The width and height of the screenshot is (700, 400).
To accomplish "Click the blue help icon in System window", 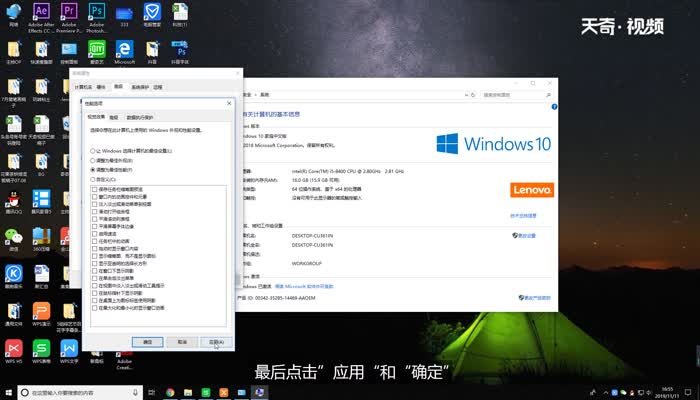I will pos(554,107).
